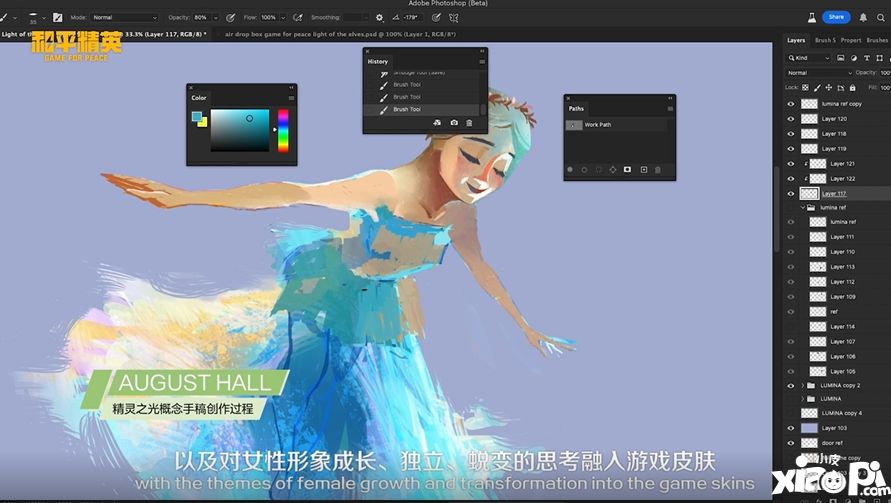
Task: Open the Color panel menu
Action: (x=291, y=98)
